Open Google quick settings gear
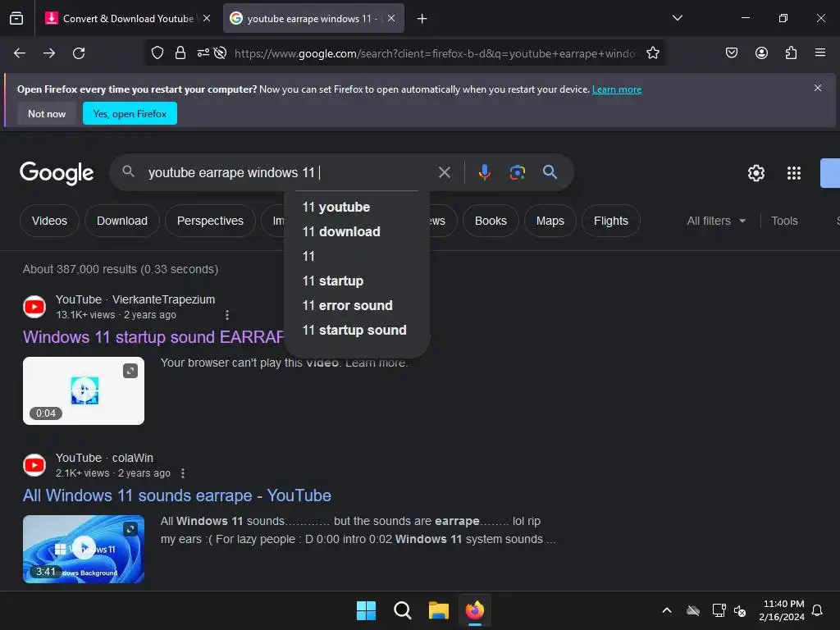Screen dimensions: 840x630 coord(756,173)
